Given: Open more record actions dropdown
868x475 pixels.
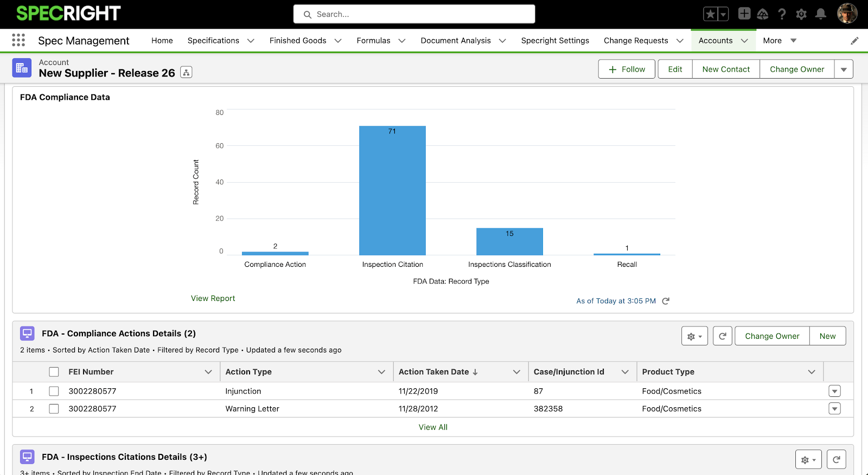Looking at the screenshot, I should click(x=844, y=69).
